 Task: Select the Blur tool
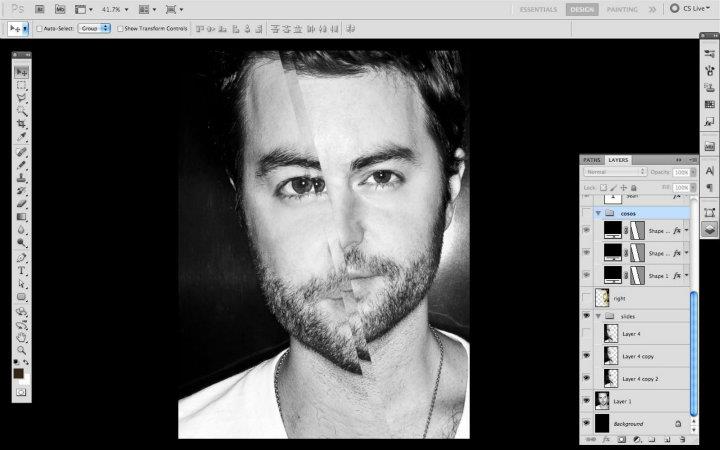point(22,229)
